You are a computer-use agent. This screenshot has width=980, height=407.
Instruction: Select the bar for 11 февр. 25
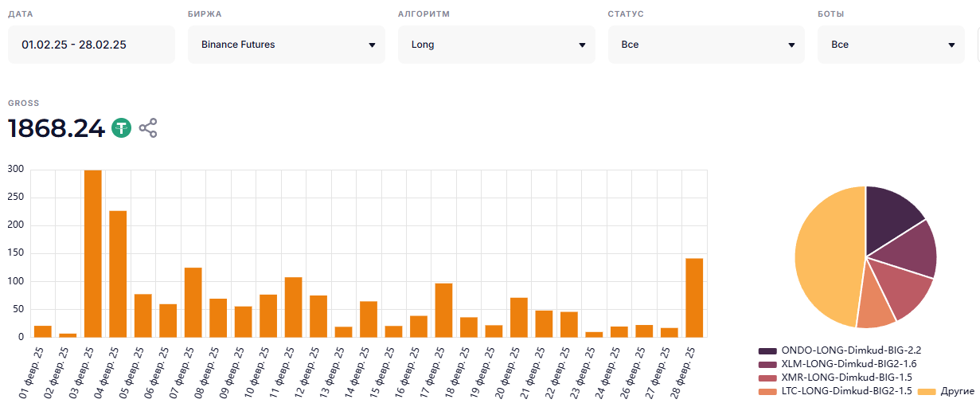point(294,307)
